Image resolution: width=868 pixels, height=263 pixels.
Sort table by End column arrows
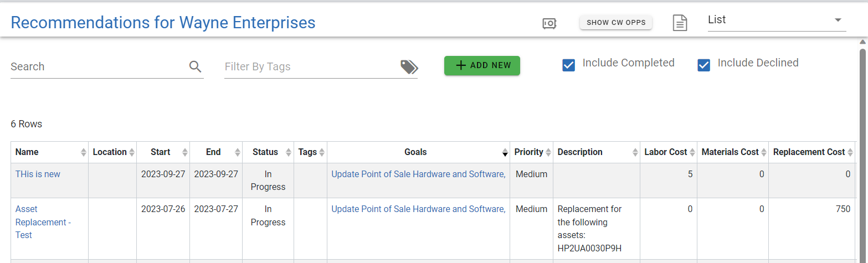click(x=238, y=152)
